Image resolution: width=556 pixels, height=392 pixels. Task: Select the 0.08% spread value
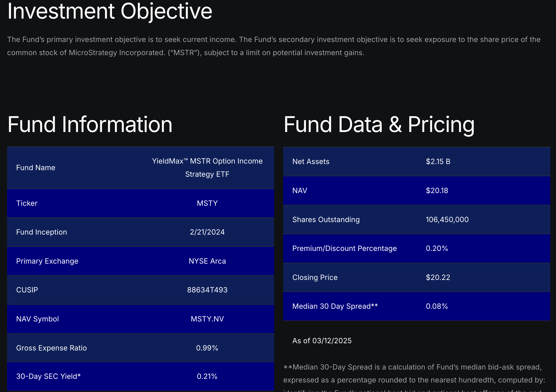[x=437, y=306]
